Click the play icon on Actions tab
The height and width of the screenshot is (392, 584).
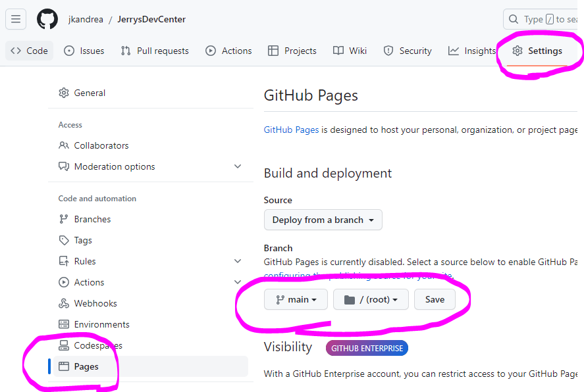coord(211,51)
